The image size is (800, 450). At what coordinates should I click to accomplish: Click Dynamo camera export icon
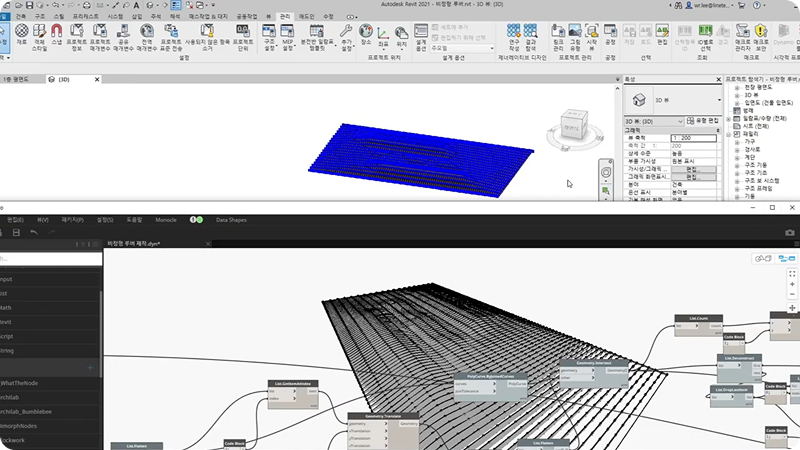(790, 233)
